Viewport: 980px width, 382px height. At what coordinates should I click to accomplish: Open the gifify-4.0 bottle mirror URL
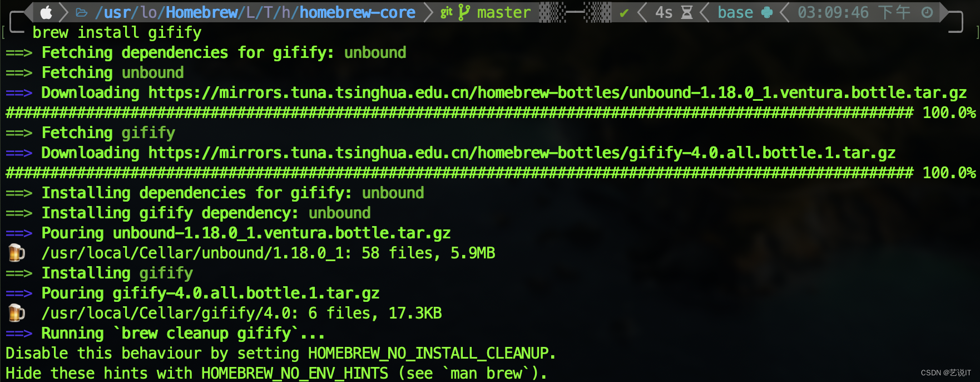pos(522,153)
